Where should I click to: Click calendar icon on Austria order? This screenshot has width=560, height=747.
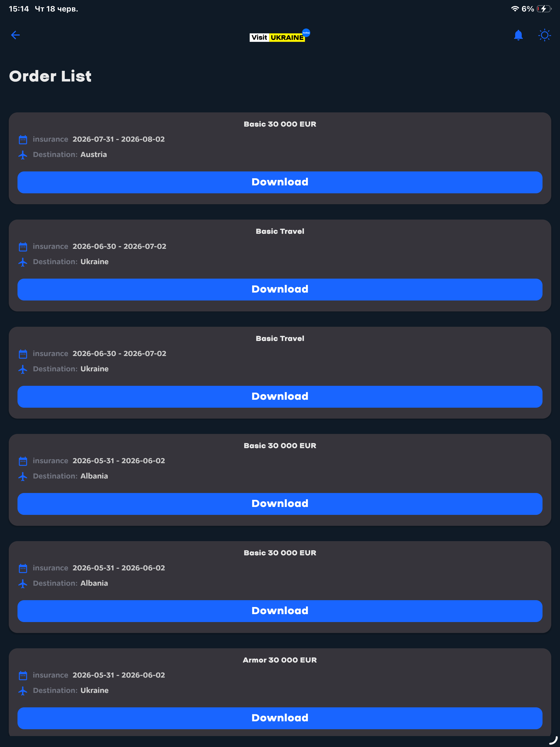coord(23,139)
